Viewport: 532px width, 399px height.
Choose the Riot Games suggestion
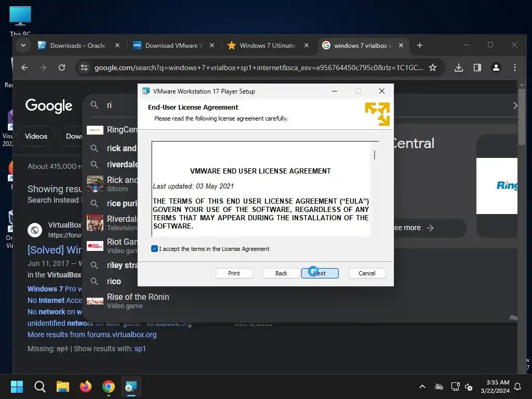click(112, 246)
